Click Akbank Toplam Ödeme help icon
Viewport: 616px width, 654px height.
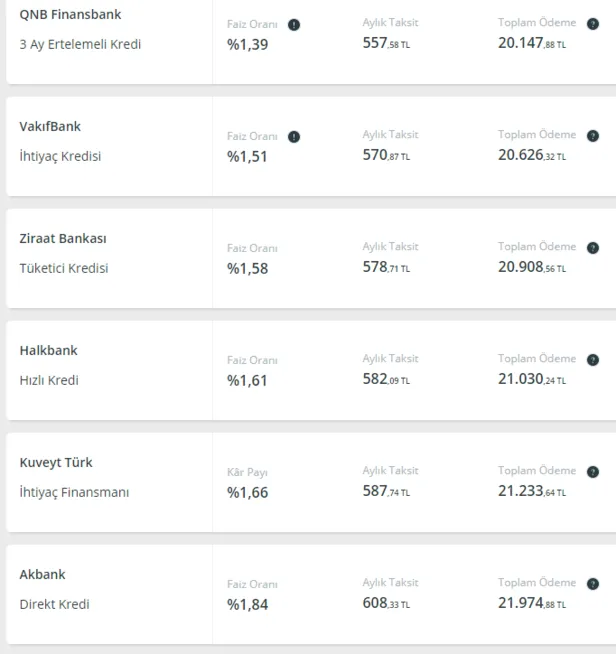(593, 584)
